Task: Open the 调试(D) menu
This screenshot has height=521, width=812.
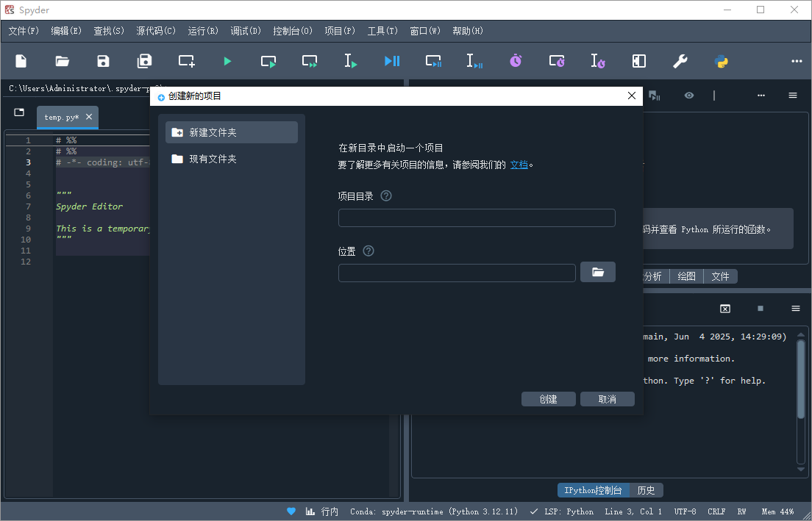Action: pyautogui.click(x=246, y=31)
